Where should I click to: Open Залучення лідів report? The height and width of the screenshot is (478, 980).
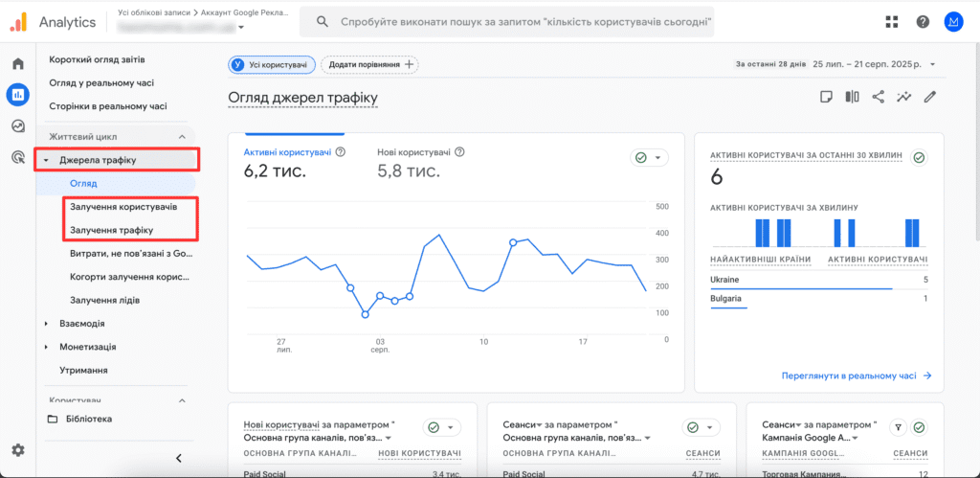click(104, 301)
